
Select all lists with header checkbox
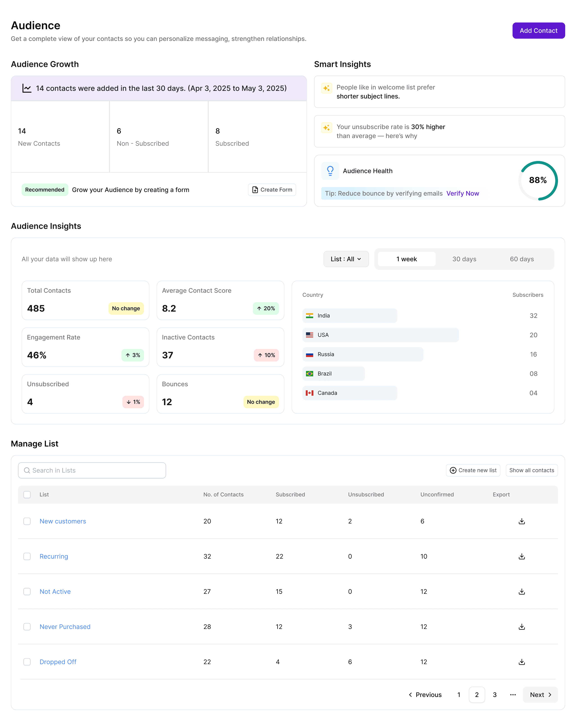pos(27,494)
